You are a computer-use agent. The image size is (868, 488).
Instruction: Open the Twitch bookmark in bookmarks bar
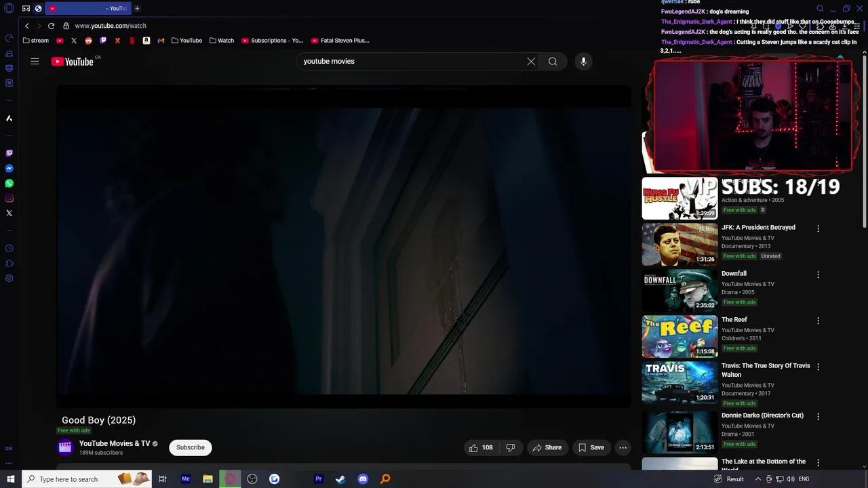click(x=103, y=41)
